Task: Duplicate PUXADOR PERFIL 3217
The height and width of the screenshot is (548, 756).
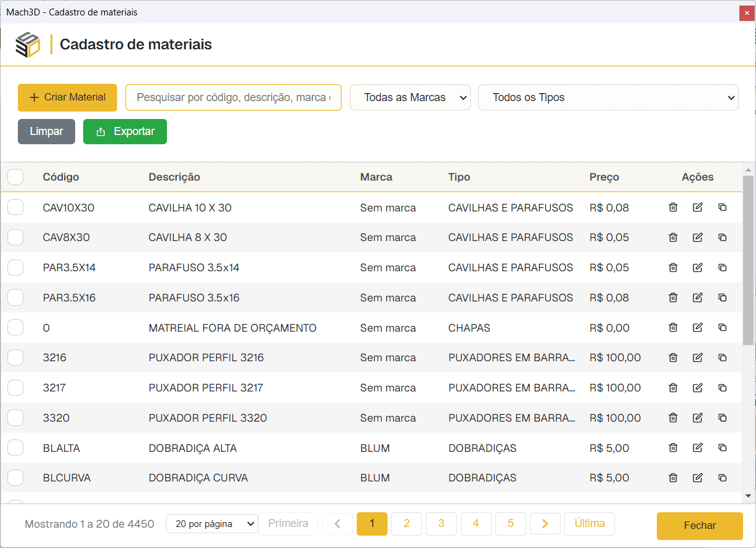Action: [722, 388]
